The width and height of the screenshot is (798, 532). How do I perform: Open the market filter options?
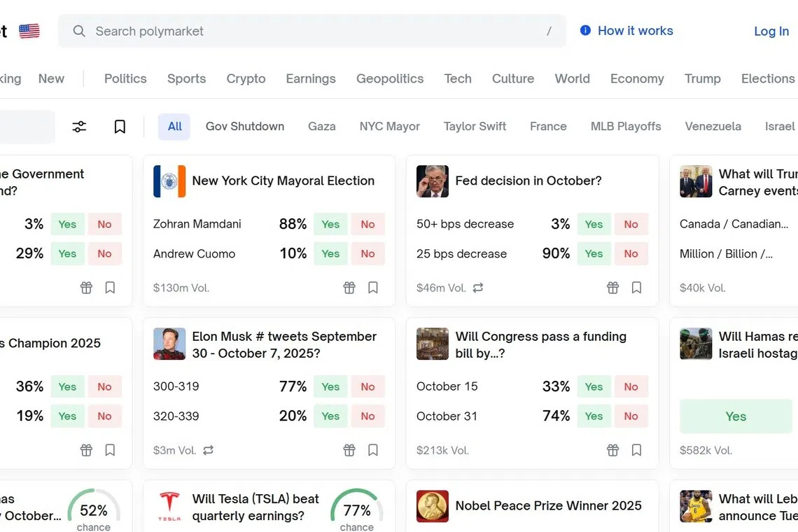coord(78,126)
